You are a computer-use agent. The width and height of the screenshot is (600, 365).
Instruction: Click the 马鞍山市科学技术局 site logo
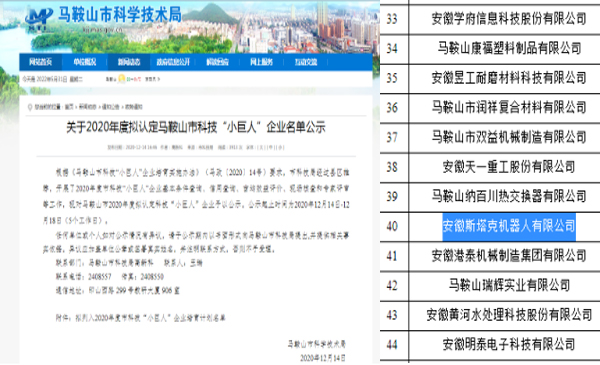[x=103, y=17]
